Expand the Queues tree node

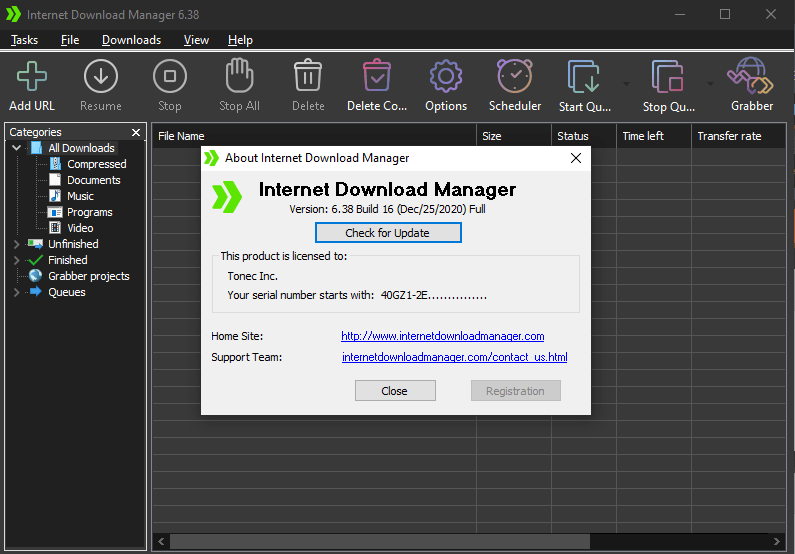click(16, 292)
